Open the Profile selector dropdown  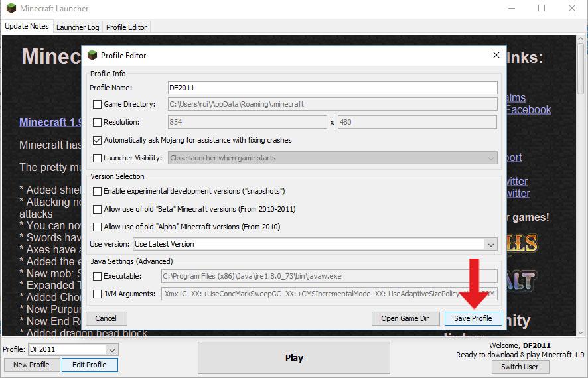[111, 349]
